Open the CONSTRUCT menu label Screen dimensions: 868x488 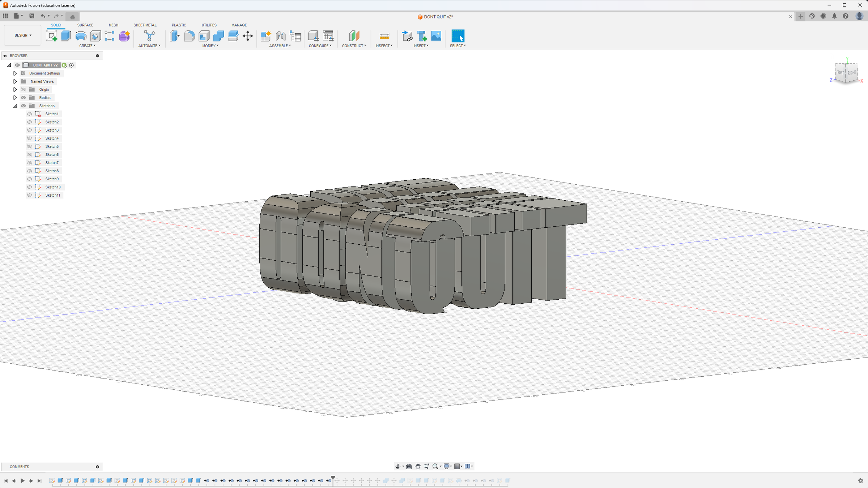point(354,46)
